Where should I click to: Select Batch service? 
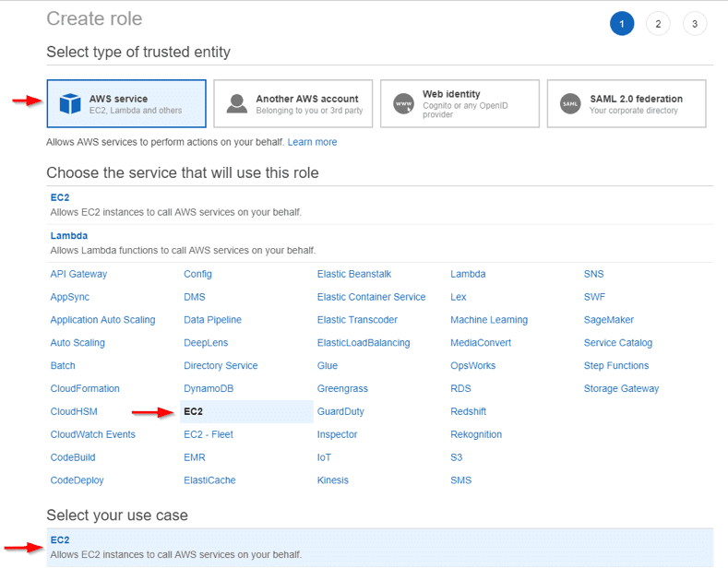[x=63, y=366]
